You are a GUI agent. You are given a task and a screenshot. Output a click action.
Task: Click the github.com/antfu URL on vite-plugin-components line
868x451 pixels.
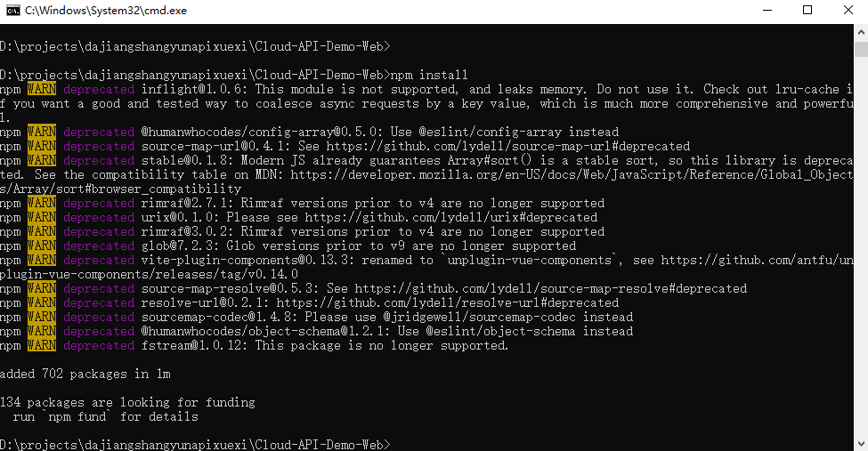point(758,260)
